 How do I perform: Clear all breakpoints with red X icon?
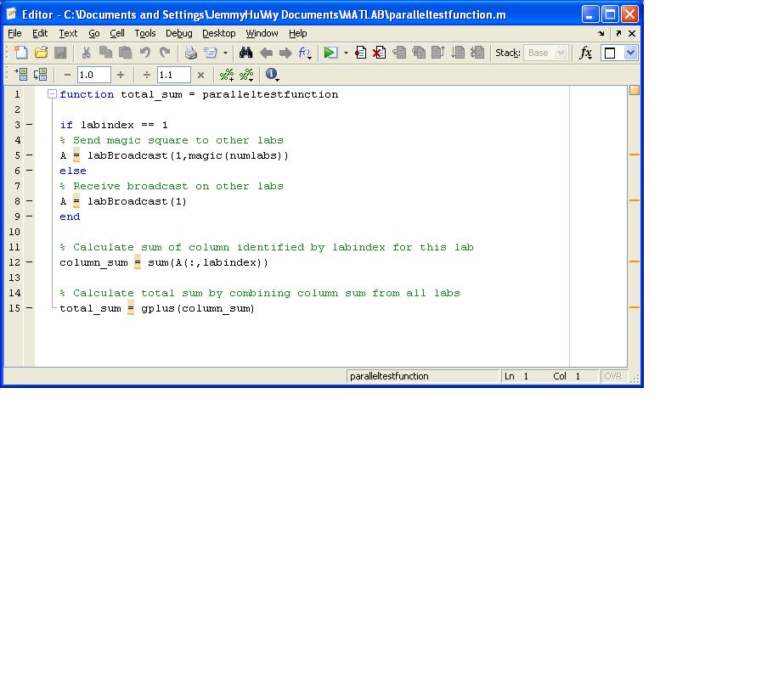tap(379, 53)
